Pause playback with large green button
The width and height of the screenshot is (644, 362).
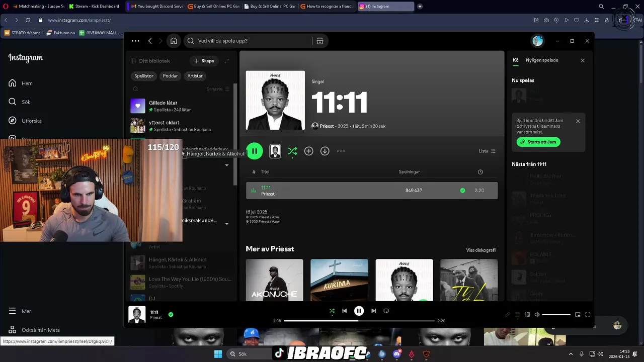255,151
